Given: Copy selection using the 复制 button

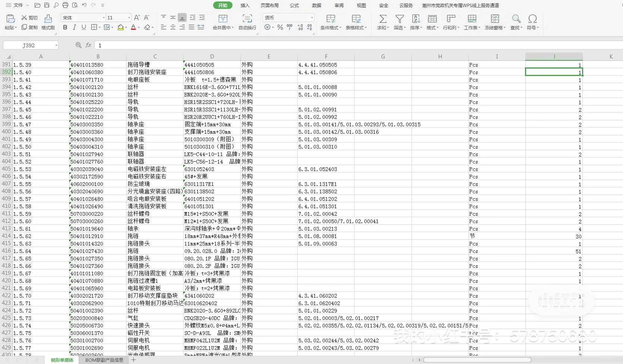Looking at the screenshot, I should [29, 27].
